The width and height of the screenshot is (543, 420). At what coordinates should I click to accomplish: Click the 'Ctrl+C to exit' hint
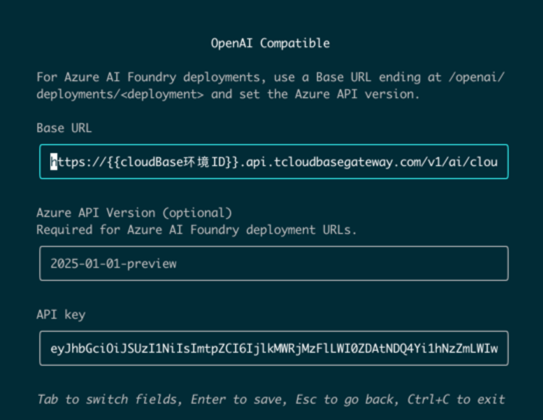(456, 399)
